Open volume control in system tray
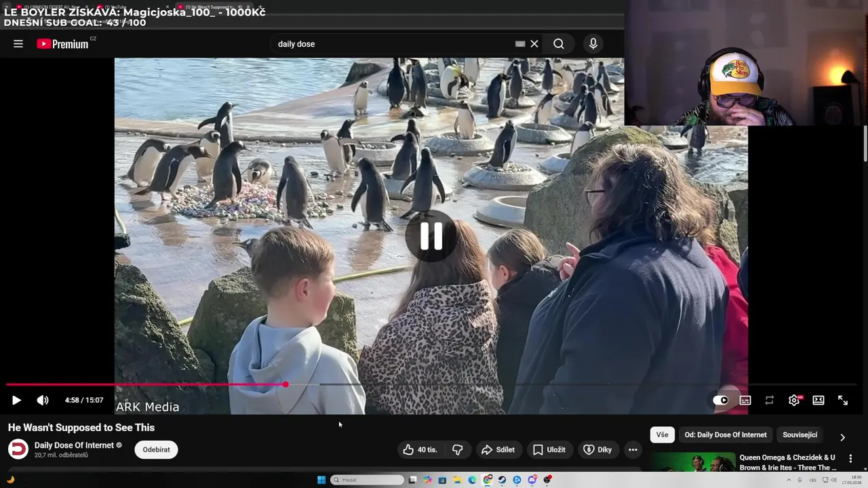Image resolution: width=868 pixels, height=488 pixels. click(833, 480)
